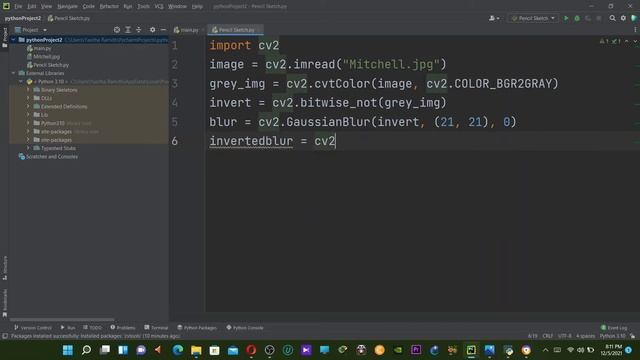Expand the Typeshed Stubs folder
The width and height of the screenshot is (640, 360).
[x=28, y=148]
